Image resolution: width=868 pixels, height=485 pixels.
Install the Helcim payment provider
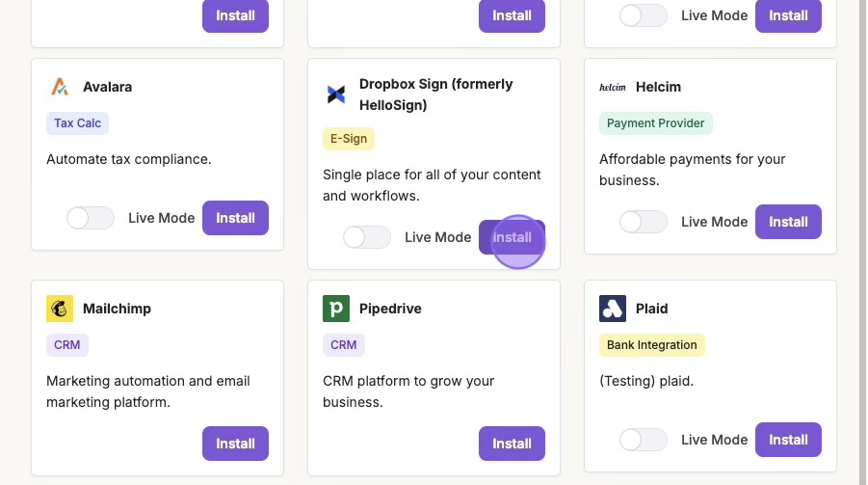tap(788, 222)
